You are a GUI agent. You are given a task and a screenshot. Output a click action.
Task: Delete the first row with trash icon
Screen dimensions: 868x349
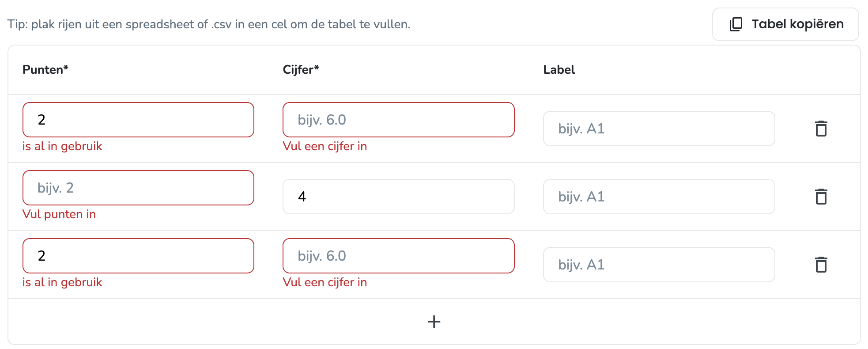(821, 129)
